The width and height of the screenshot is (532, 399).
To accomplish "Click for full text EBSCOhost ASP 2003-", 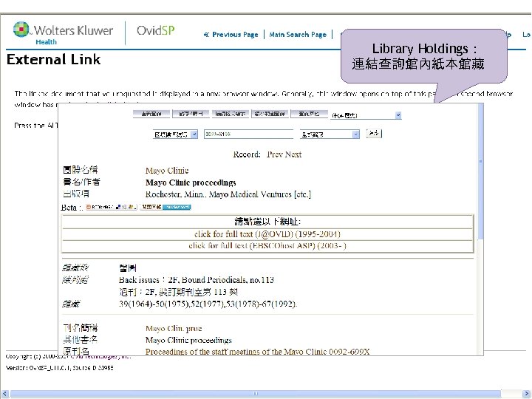I will coord(267,245).
